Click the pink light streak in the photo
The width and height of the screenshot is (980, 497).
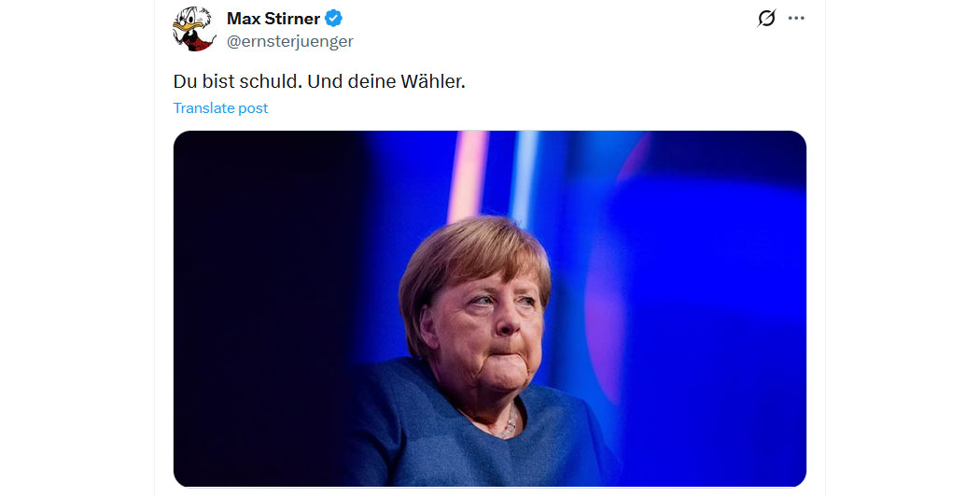point(468,176)
